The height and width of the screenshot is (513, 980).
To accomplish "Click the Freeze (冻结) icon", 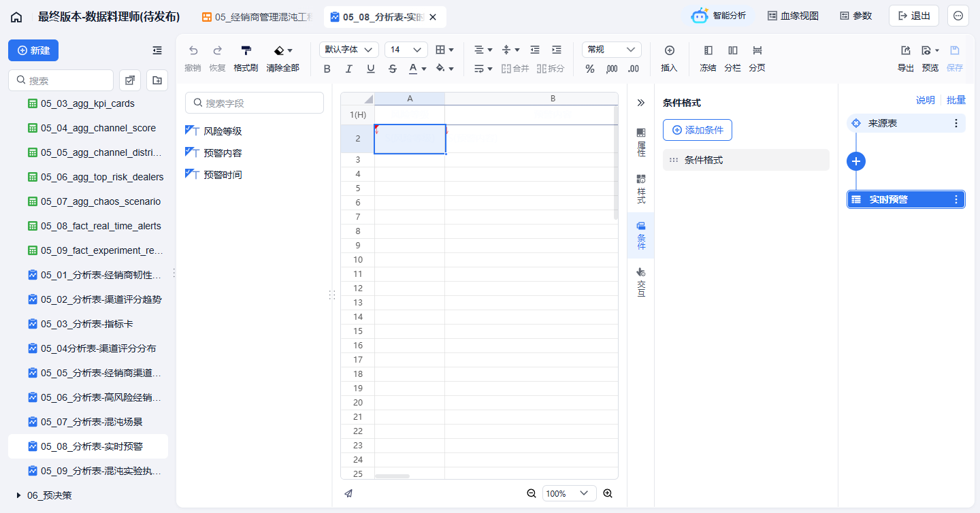I will pos(708,59).
